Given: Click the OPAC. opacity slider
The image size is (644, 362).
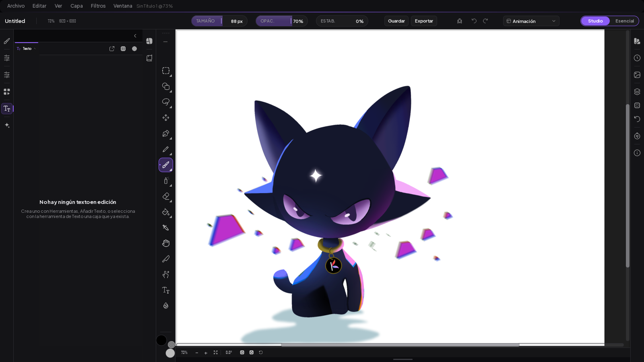Looking at the screenshot, I should pos(282,21).
